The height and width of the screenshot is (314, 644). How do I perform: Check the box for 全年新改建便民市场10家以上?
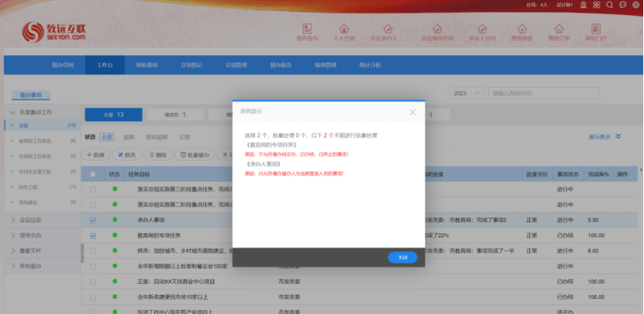(x=93, y=297)
